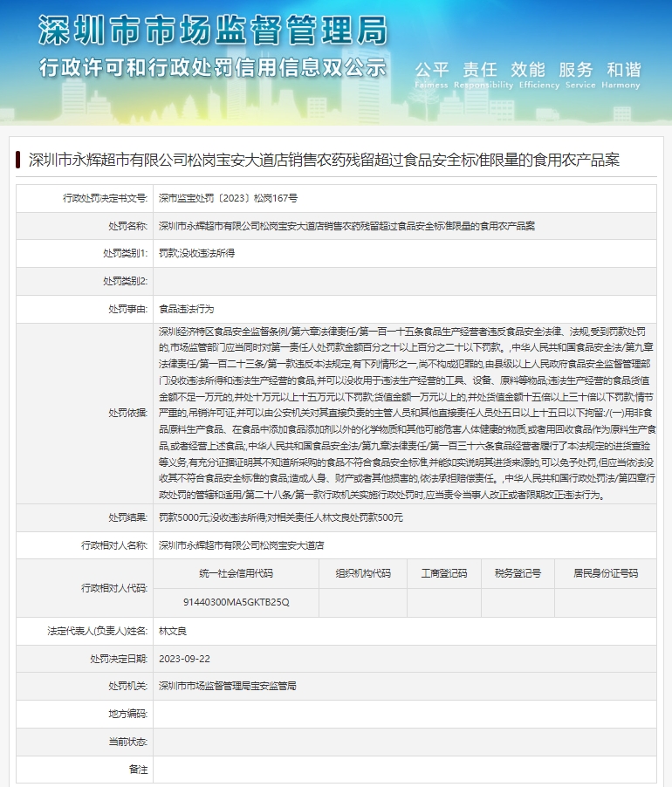Select the authority 深圳市市场监督管理局宝安监管局
The image size is (672, 787).
click(x=228, y=686)
